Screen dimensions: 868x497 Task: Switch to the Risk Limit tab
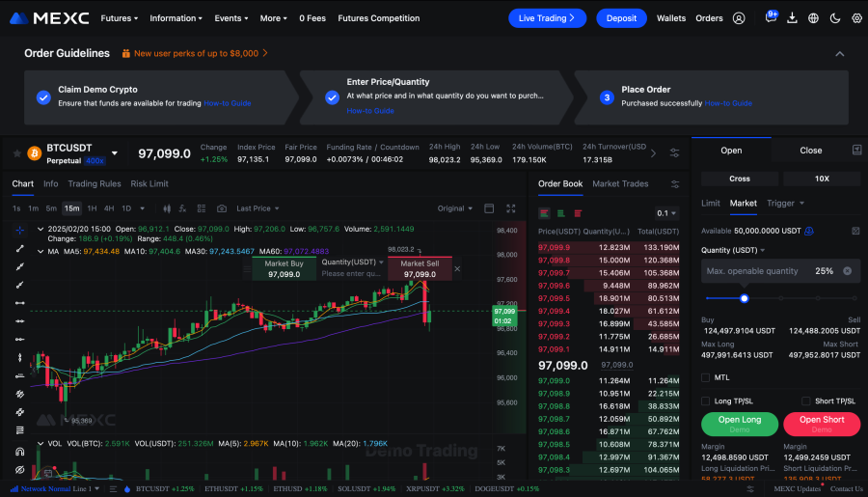pyautogui.click(x=149, y=184)
